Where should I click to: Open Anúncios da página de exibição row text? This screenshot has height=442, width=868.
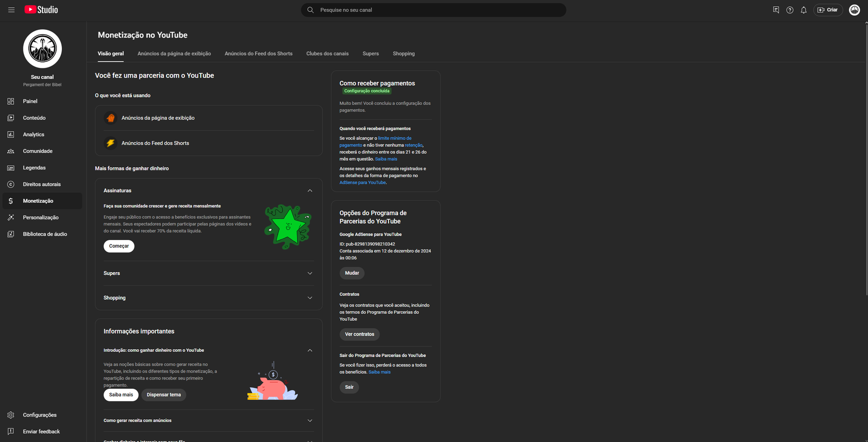pos(158,118)
